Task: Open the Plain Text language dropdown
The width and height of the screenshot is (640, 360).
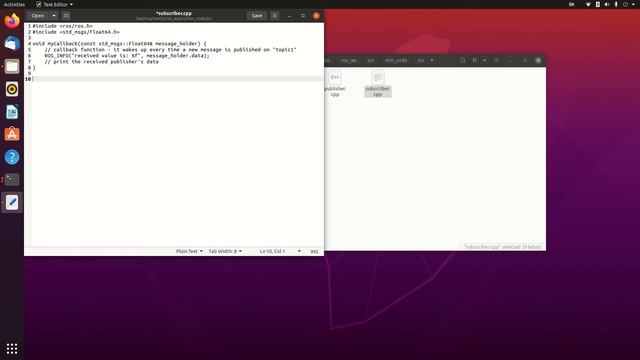Action: coord(189,251)
